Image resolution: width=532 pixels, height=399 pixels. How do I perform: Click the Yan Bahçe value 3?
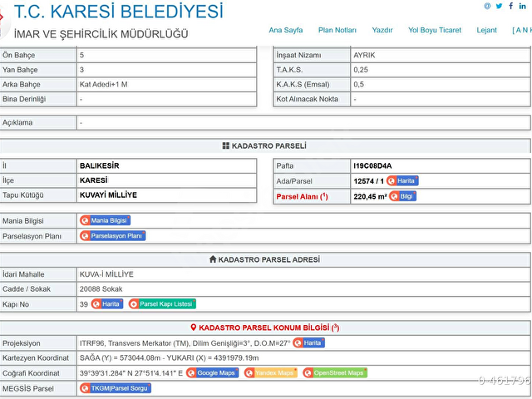81,70
